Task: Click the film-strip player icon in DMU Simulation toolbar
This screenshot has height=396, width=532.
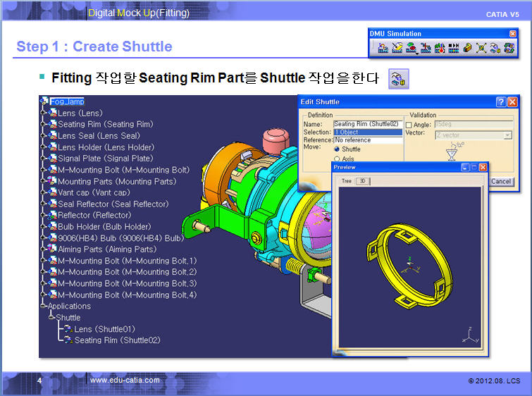Action: point(454,49)
